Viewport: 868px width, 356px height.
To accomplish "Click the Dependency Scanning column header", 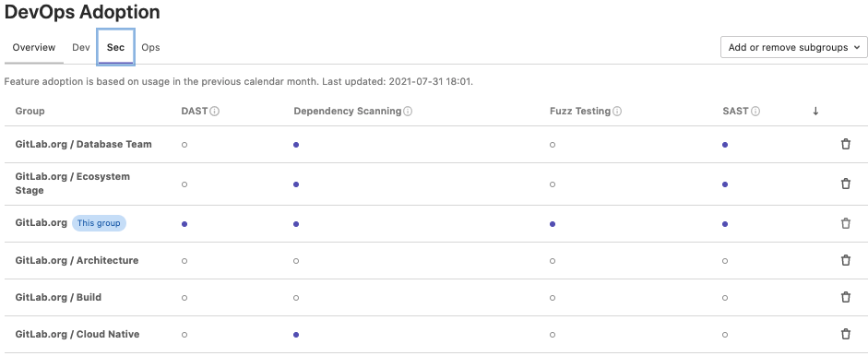I will (348, 111).
